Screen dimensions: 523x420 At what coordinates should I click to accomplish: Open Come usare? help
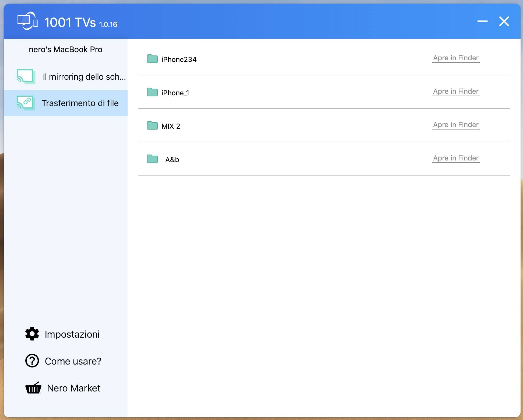click(x=63, y=361)
